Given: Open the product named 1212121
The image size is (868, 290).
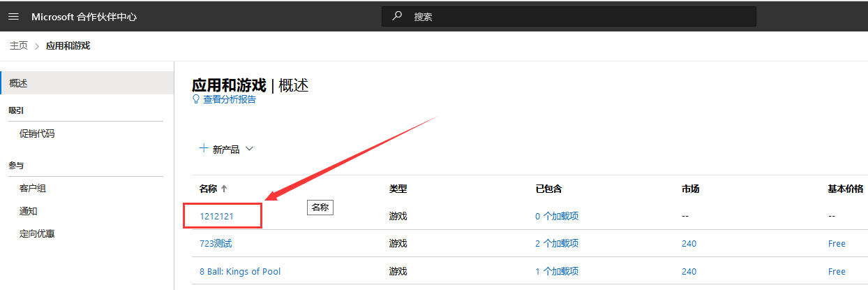Looking at the screenshot, I should pyautogui.click(x=216, y=216).
